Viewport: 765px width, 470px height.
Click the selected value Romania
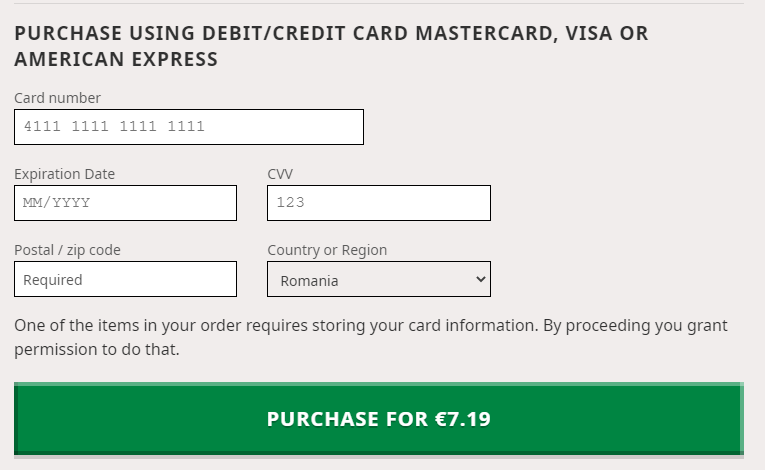point(310,281)
